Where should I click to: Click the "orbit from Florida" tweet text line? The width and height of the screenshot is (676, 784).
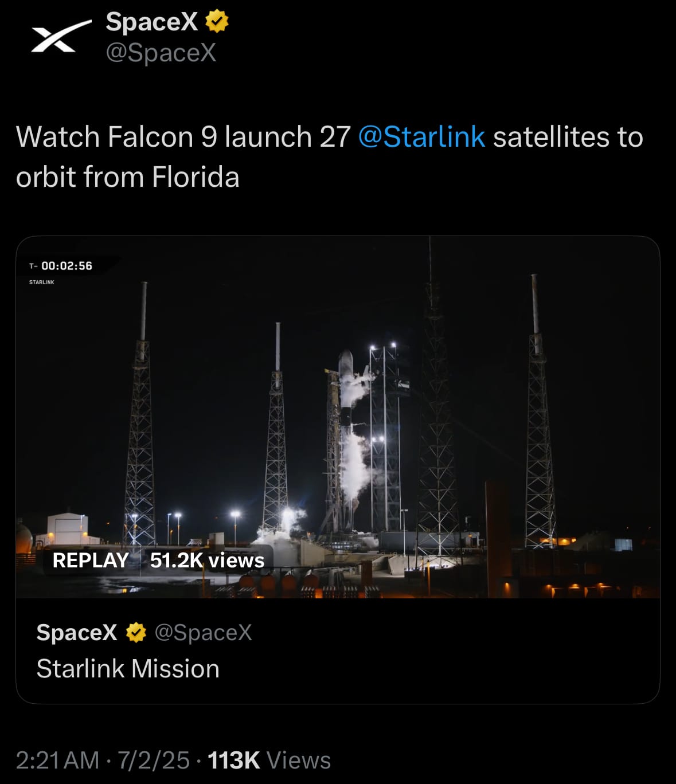tap(128, 177)
